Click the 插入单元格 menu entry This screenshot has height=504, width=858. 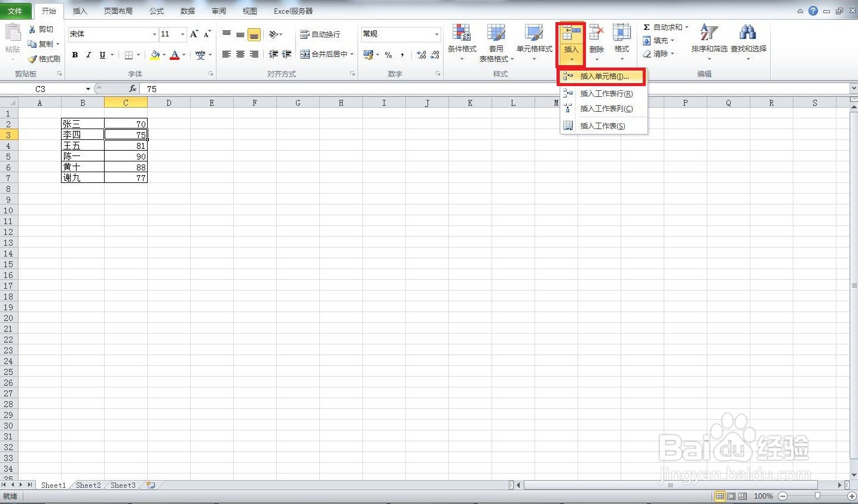[x=604, y=77]
